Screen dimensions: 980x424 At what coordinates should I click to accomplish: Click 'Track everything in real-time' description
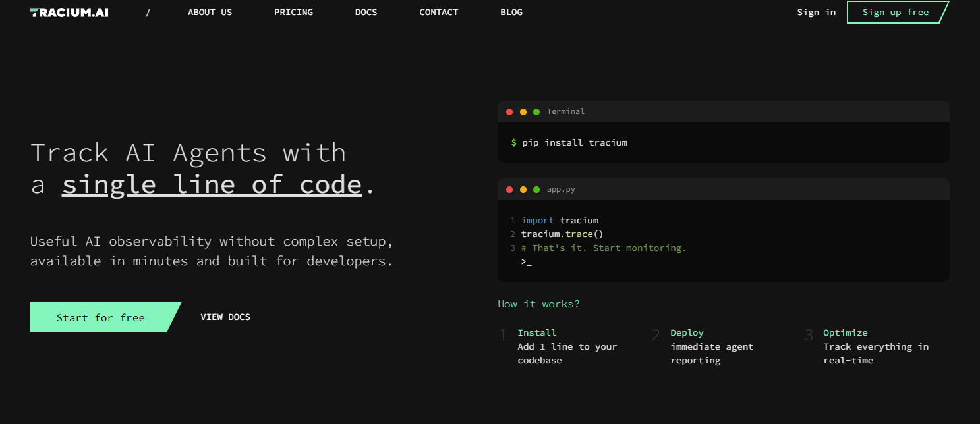coord(876,354)
